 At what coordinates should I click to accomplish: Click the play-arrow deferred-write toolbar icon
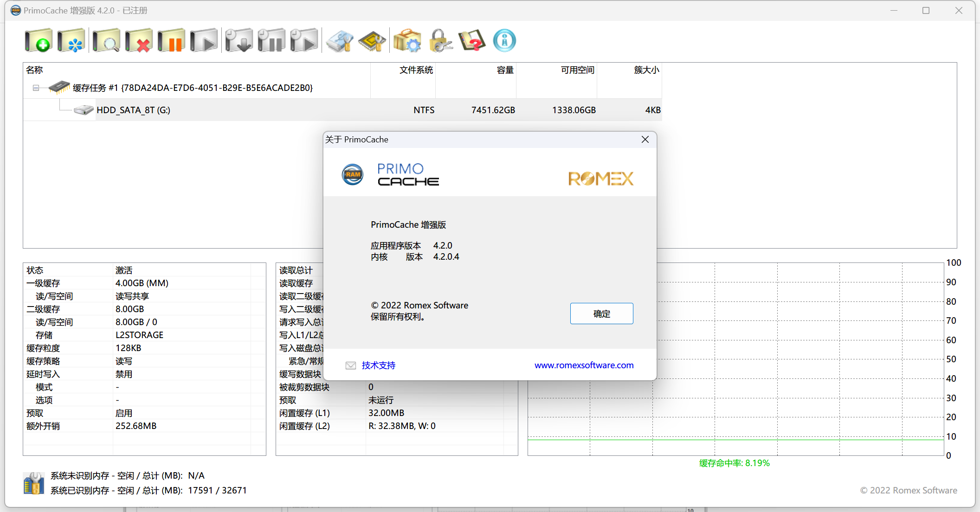[304, 41]
